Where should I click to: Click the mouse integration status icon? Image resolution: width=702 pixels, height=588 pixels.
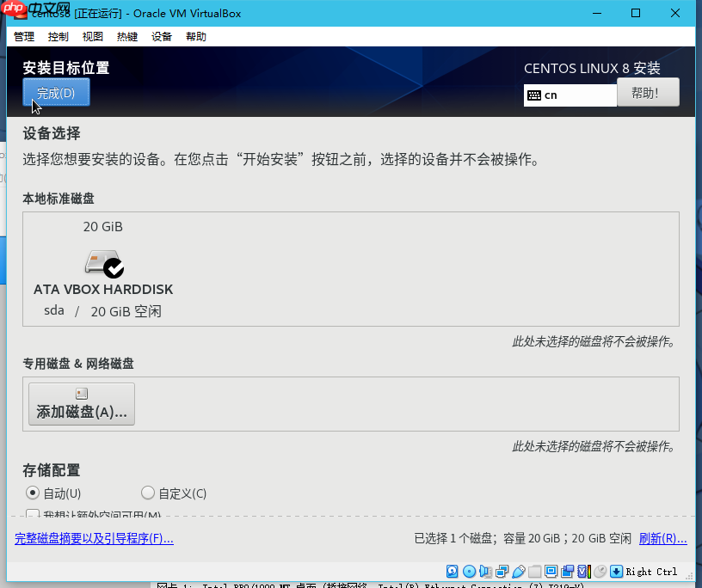[x=600, y=571]
